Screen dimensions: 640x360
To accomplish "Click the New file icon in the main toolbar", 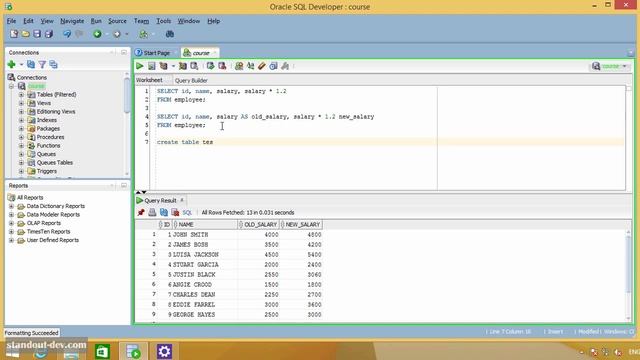I will click(x=14, y=34).
